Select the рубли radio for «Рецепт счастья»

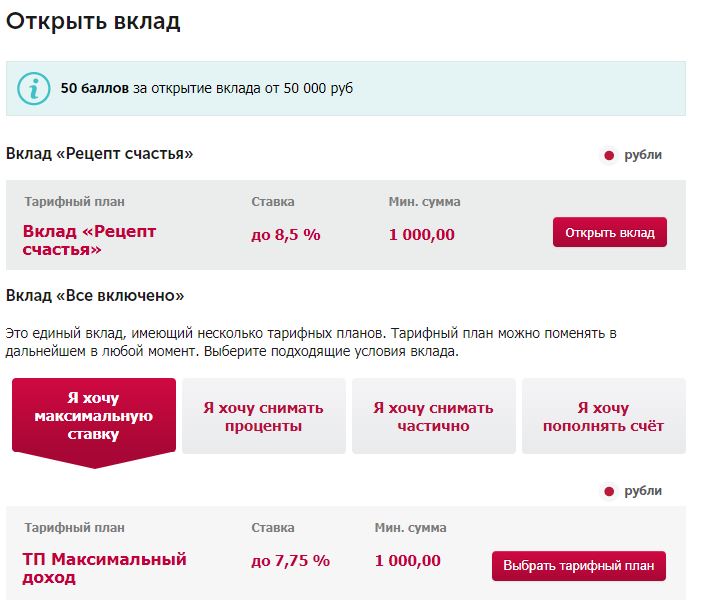pos(608,156)
